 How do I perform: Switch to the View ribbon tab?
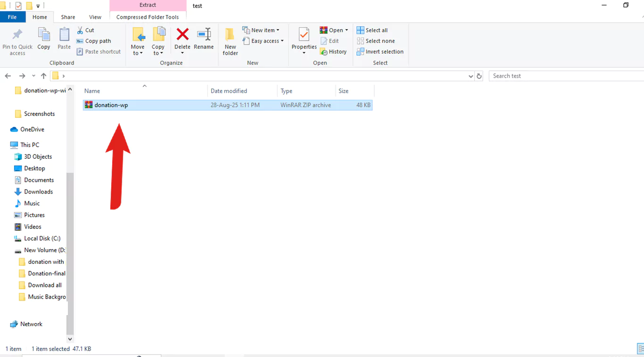(95, 17)
